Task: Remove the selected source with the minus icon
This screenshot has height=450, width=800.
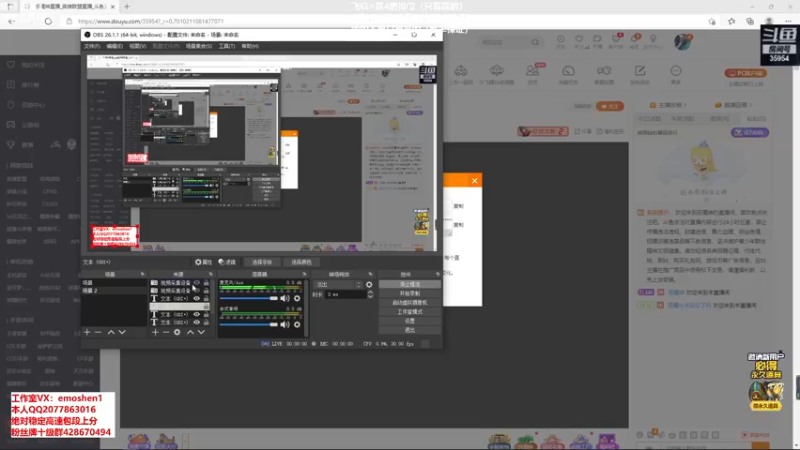Action: pyautogui.click(x=166, y=332)
